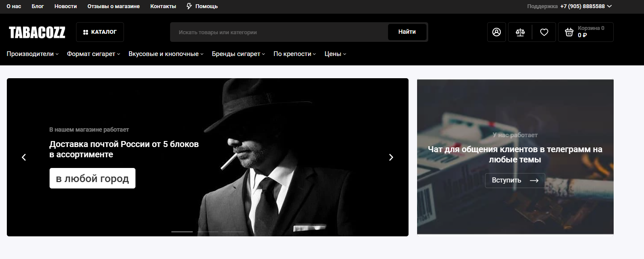The image size is (644, 259).
Task: Open the user account profile icon
Action: pyautogui.click(x=496, y=32)
